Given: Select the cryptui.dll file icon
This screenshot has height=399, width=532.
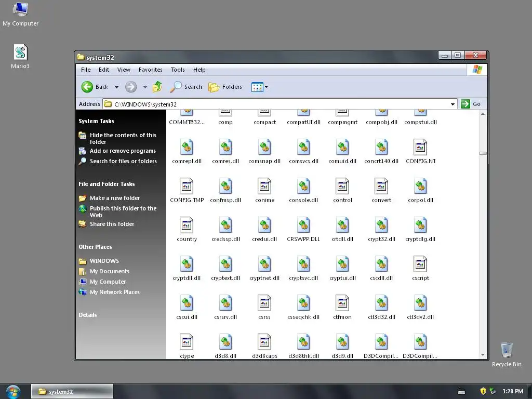Looking at the screenshot, I should point(342,264).
